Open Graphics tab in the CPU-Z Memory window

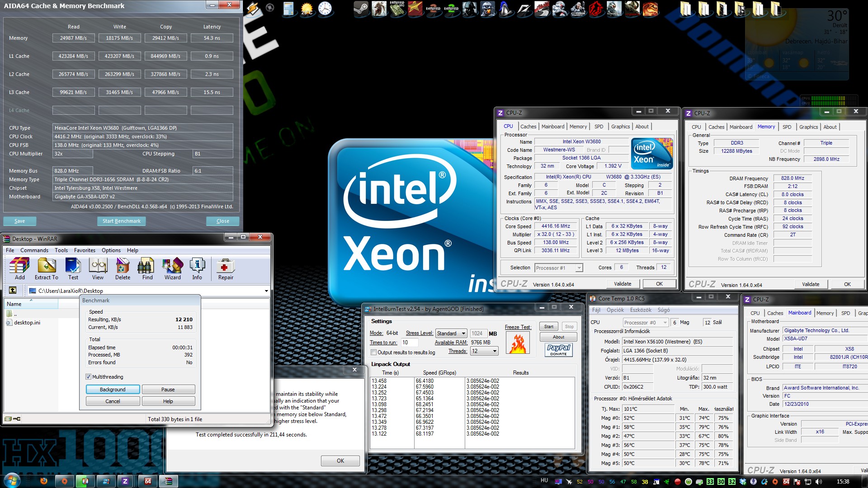[x=808, y=127]
